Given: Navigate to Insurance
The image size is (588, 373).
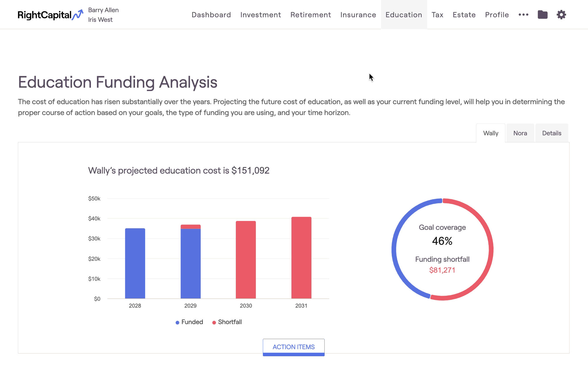Looking at the screenshot, I should point(358,15).
